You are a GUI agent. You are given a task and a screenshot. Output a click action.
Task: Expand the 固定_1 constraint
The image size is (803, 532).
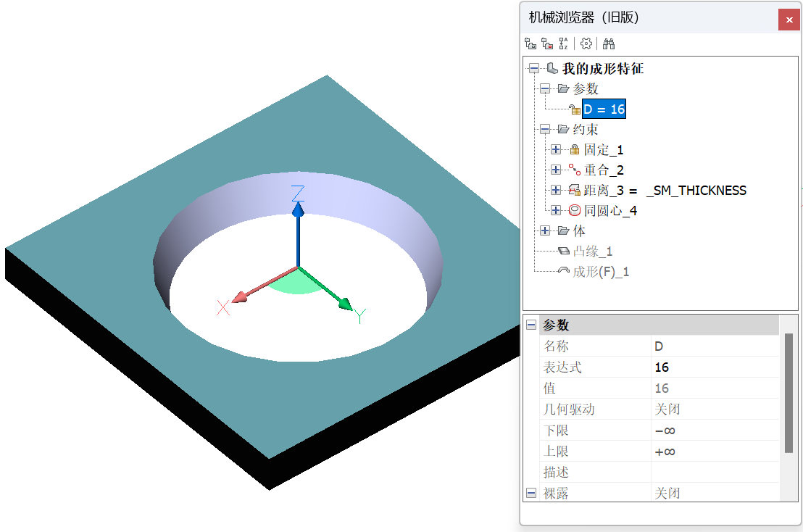tap(556, 149)
